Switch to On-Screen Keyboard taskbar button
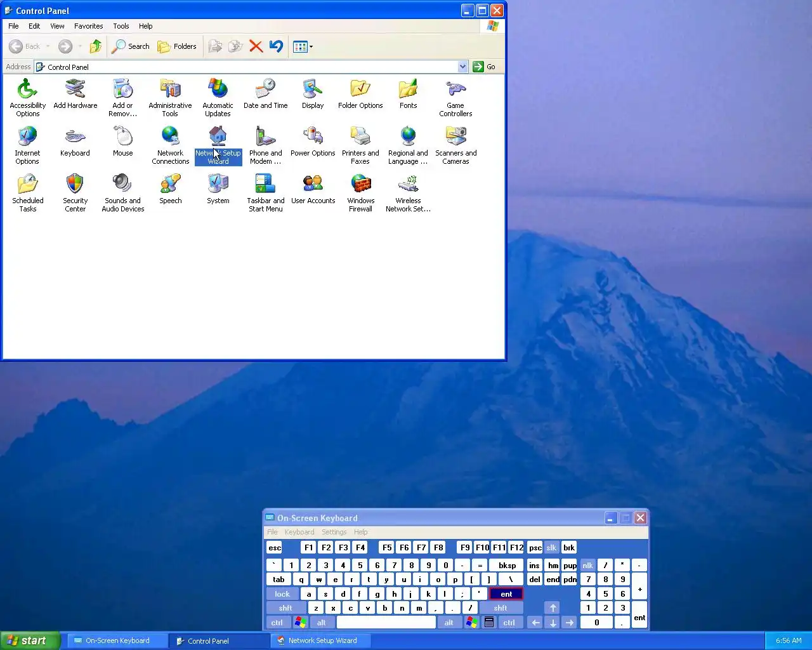 [x=117, y=640]
